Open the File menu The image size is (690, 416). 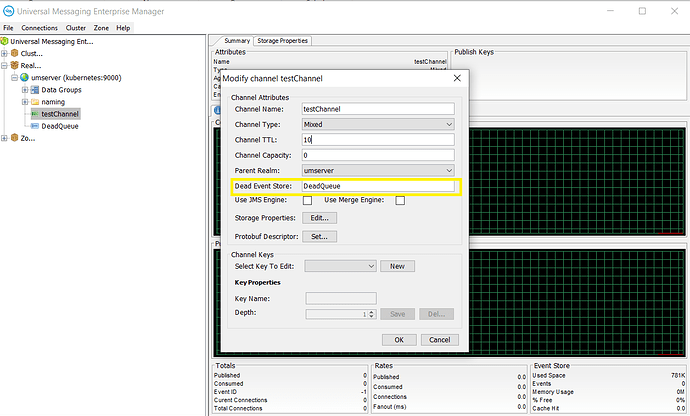pyautogui.click(x=8, y=28)
